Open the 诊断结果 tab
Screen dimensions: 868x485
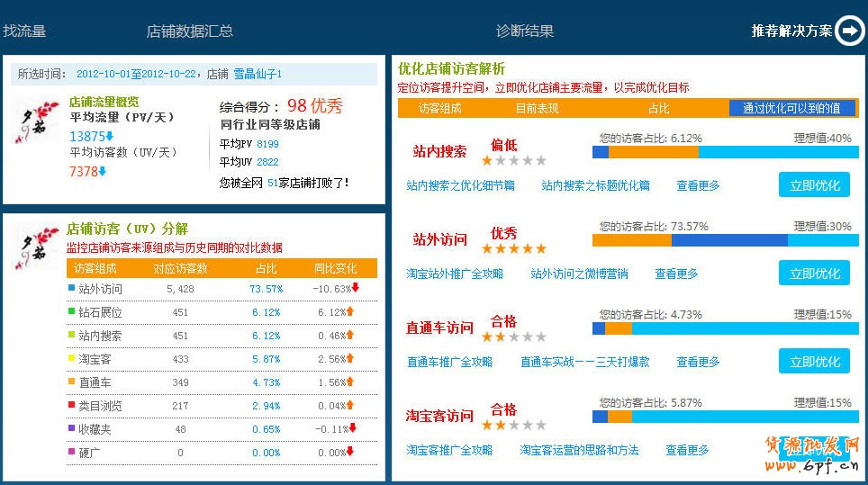click(x=525, y=31)
